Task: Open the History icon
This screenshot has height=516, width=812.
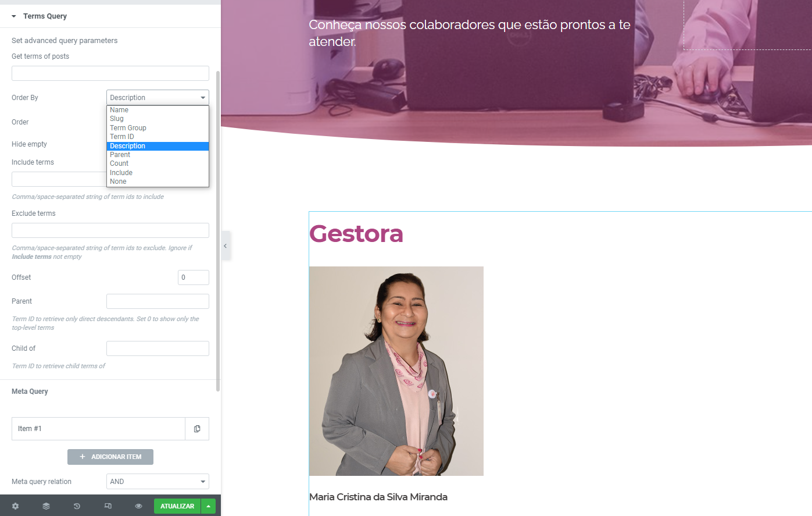Action: [77, 506]
